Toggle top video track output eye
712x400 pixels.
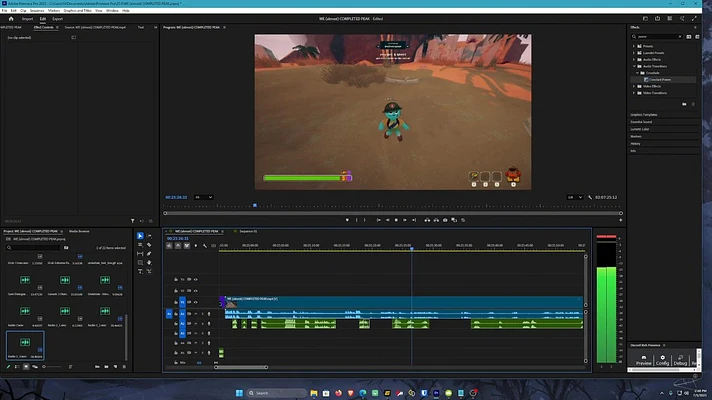point(196,279)
